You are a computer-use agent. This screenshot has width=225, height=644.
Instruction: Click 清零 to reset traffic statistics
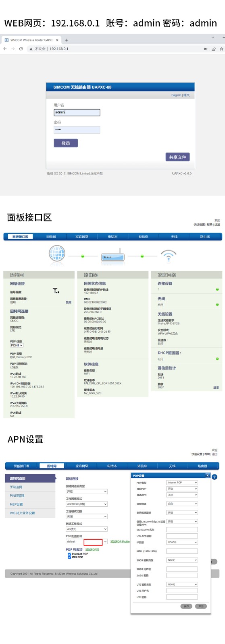(216, 388)
